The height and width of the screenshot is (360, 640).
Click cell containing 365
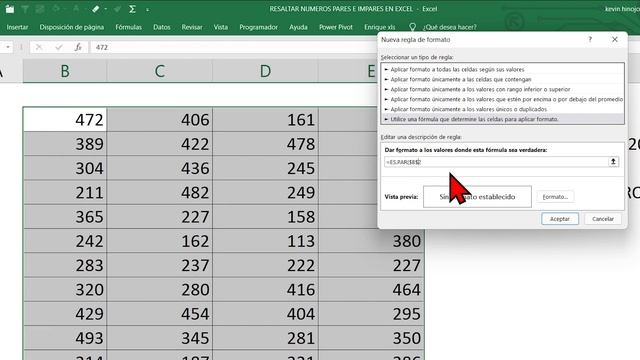[65, 217]
